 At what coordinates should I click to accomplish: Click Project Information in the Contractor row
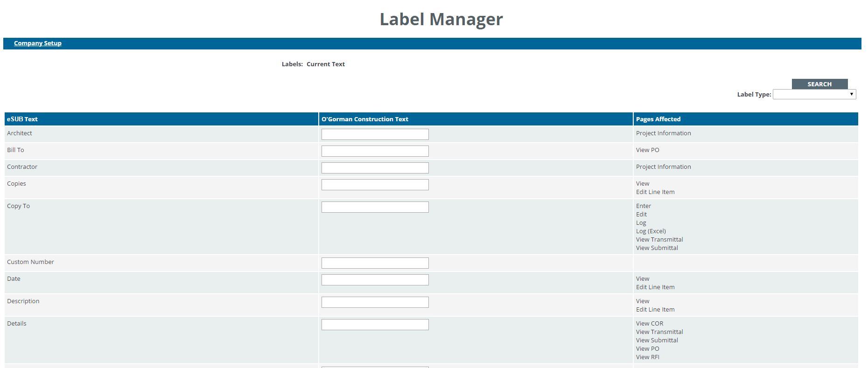pyautogui.click(x=663, y=167)
